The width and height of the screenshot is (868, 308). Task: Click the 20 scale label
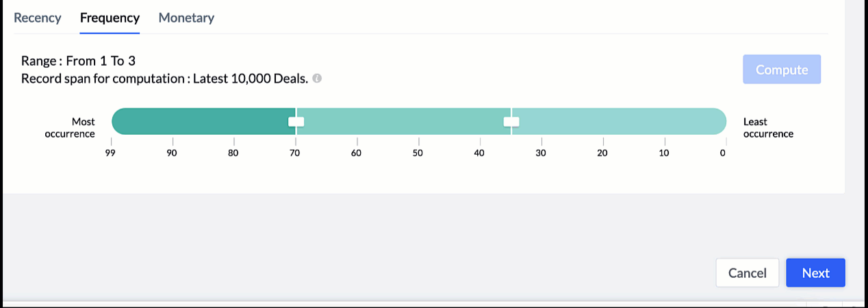click(x=602, y=153)
